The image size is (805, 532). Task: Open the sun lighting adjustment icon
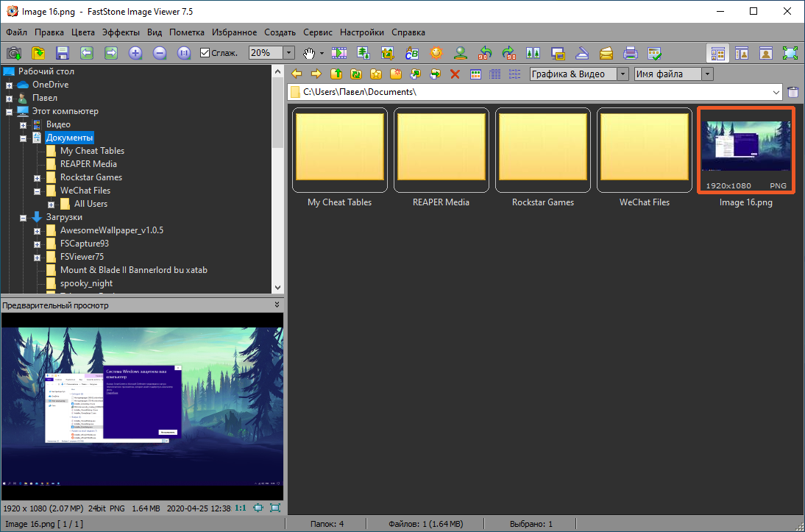[x=436, y=53]
